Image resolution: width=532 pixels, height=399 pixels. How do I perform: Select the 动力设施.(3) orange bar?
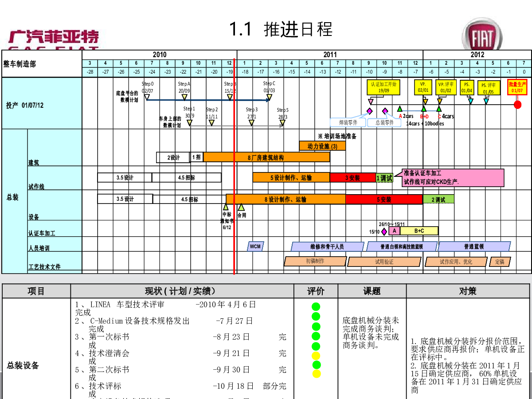point(322,146)
